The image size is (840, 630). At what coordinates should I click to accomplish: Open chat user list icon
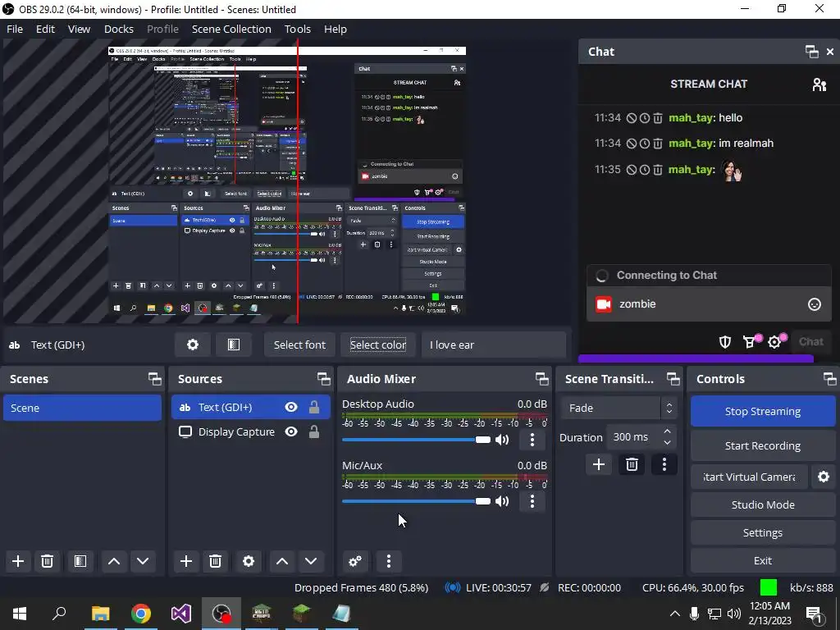[x=819, y=84]
